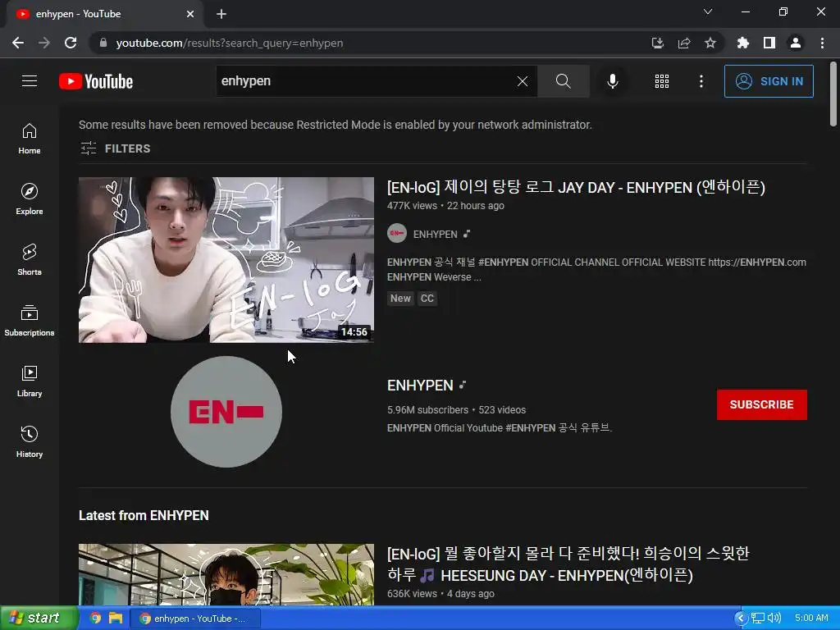Screen dimensions: 840x630
Task: Open Subscriptions in the sidebar
Action: (x=30, y=321)
